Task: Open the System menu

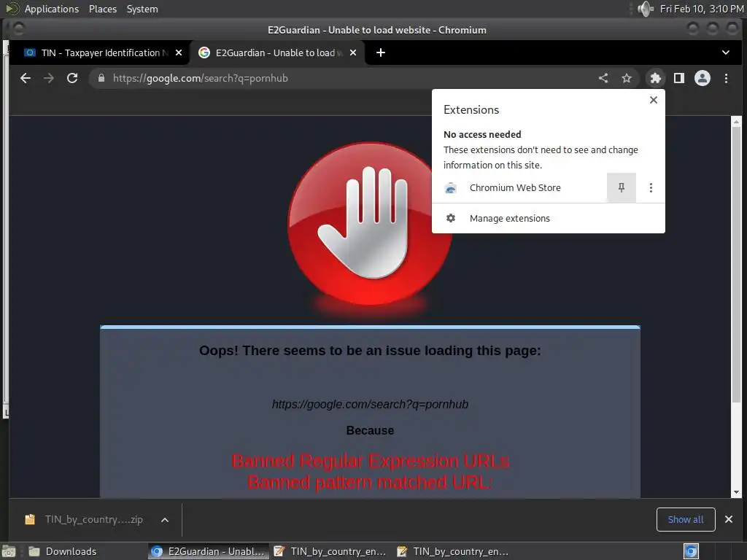Action: tap(142, 9)
